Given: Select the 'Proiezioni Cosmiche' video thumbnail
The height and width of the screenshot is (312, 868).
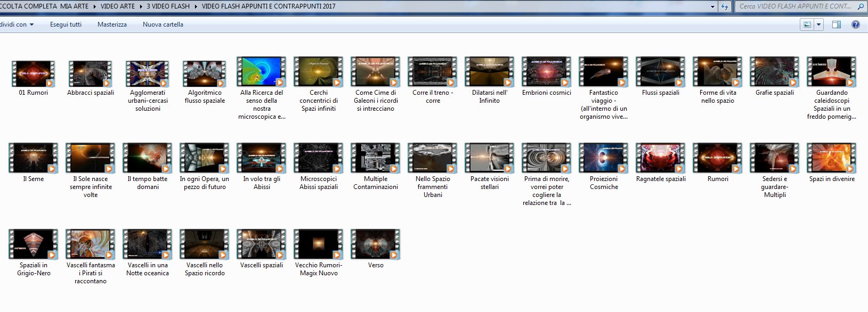Looking at the screenshot, I should 603,158.
